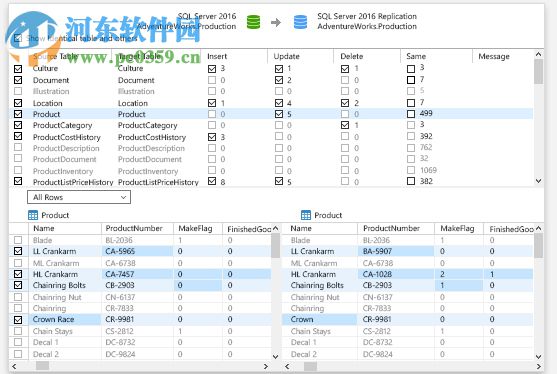Select the Chainring Bolts row in left grid
Viewport: 557px width, 374px height.
140,285
